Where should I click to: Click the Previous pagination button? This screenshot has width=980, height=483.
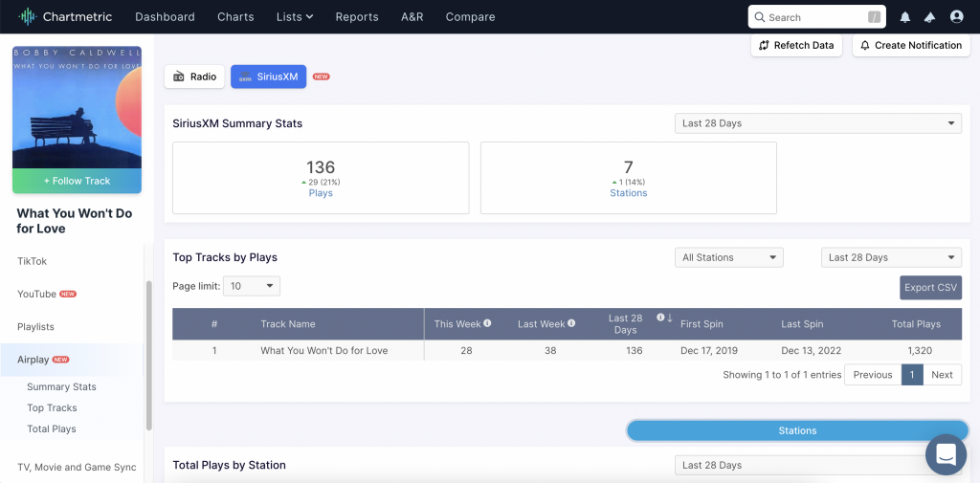click(x=873, y=375)
